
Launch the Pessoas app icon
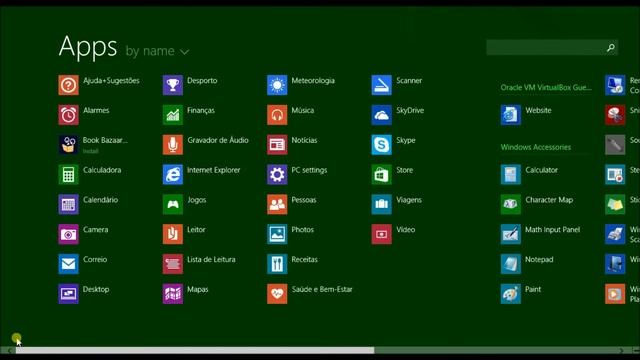pos(277,204)
